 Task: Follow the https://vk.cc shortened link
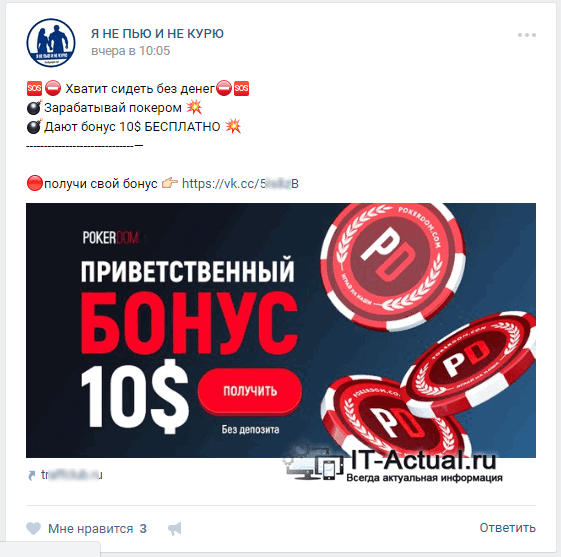coord(240,184)
